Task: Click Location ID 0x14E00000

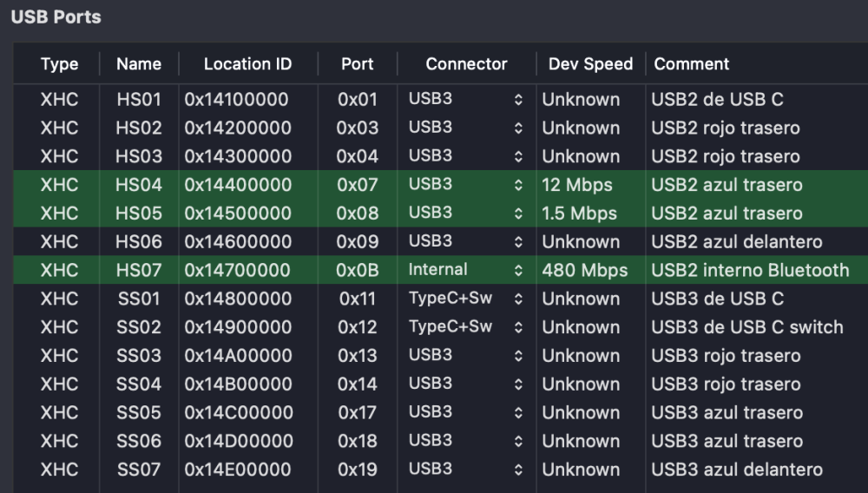Action: coord(238,470)
